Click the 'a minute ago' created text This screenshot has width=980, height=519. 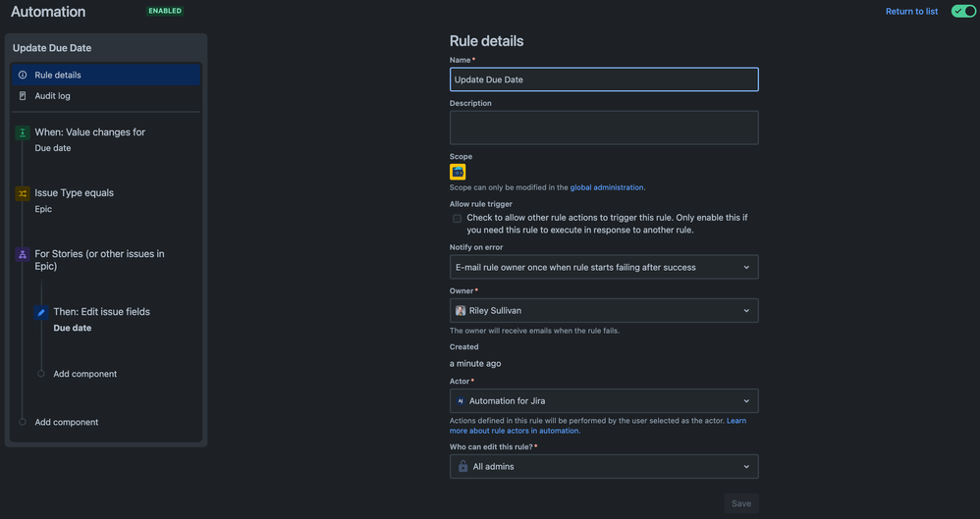[x=475, y=363]
